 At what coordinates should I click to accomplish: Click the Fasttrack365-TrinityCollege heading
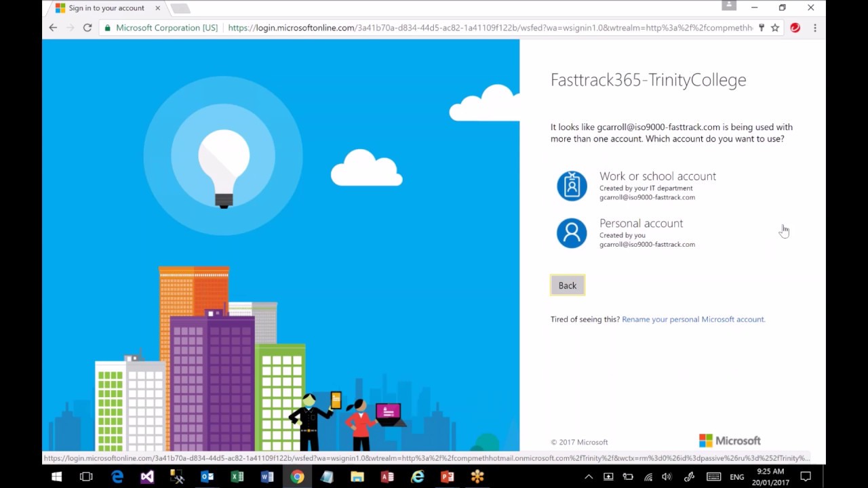648,80
